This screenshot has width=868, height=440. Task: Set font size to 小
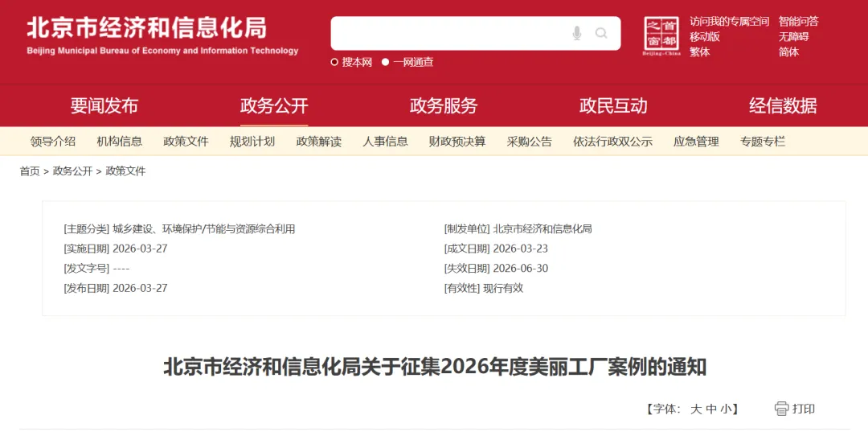pos(727,409)
